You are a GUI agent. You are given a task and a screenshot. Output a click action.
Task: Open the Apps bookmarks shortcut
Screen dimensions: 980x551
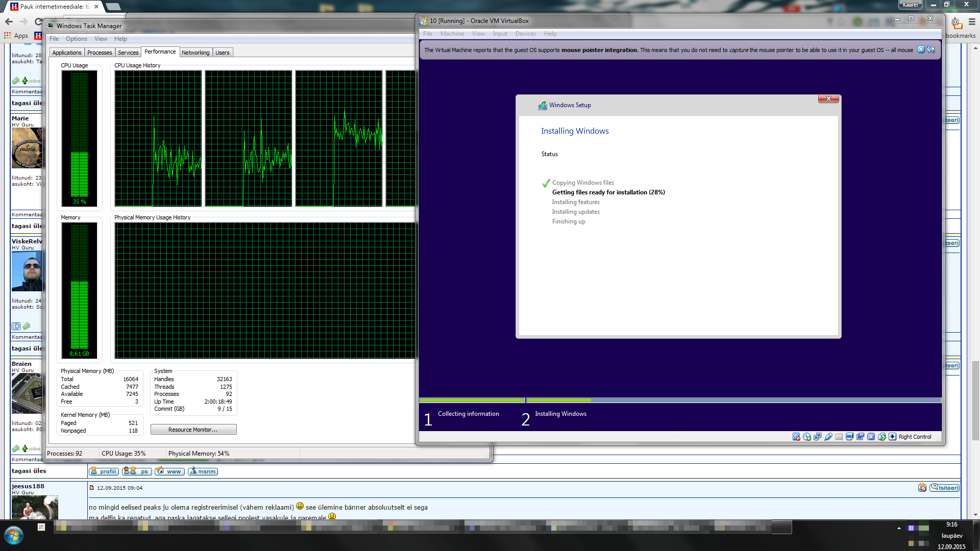tap(16, 36)
